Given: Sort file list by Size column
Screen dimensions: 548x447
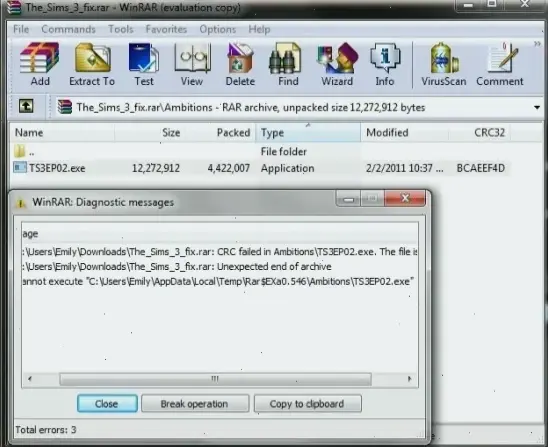Looking at the screenshot, I should [x=150, y=132].
